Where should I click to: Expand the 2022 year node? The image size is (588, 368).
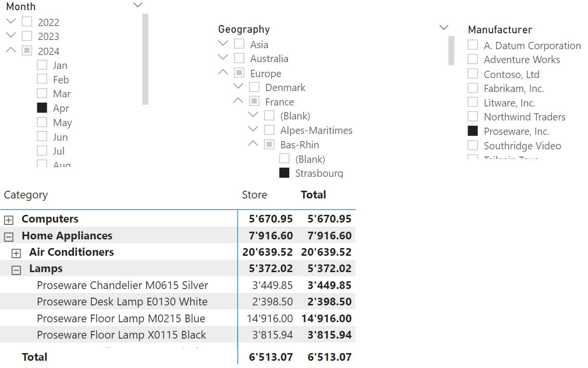click(x=11, y=21)
